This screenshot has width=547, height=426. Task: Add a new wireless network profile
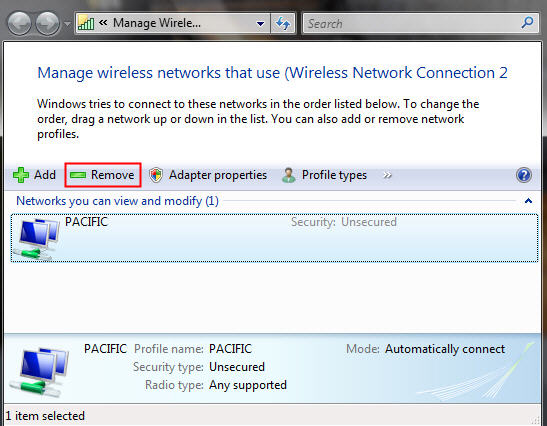pos(34,175)
